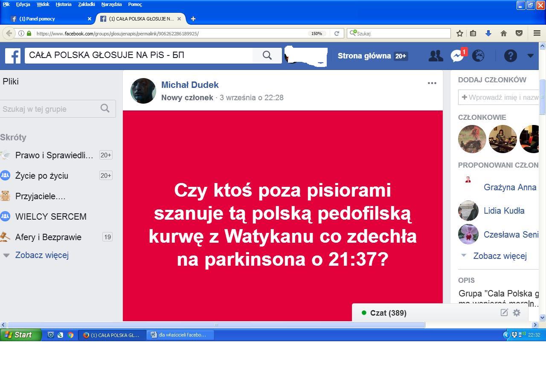The width and height of the screenshot is (546, 392).
Task: Click the Szukaj w tej grupie search field
Action: click(x=49, y=109)
